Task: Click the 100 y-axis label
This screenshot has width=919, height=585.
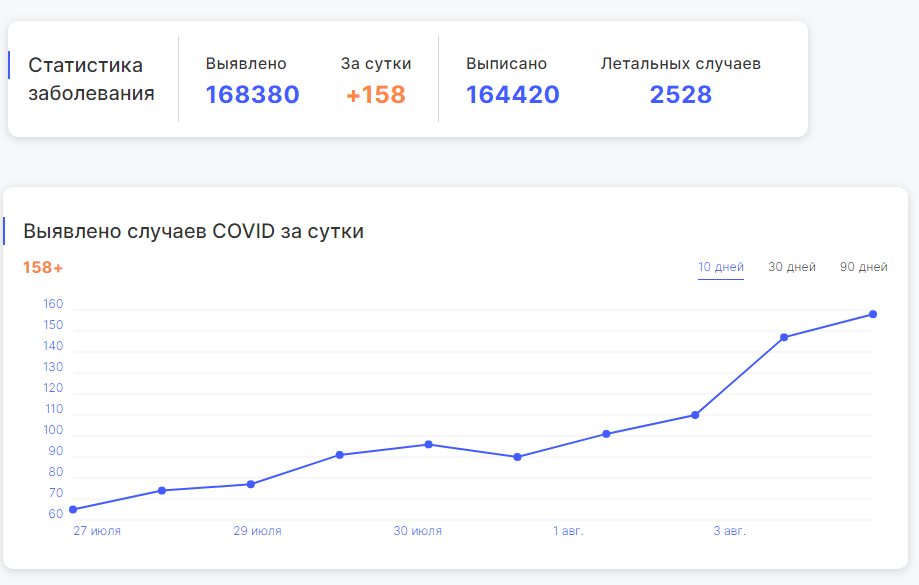Action: 53,430
